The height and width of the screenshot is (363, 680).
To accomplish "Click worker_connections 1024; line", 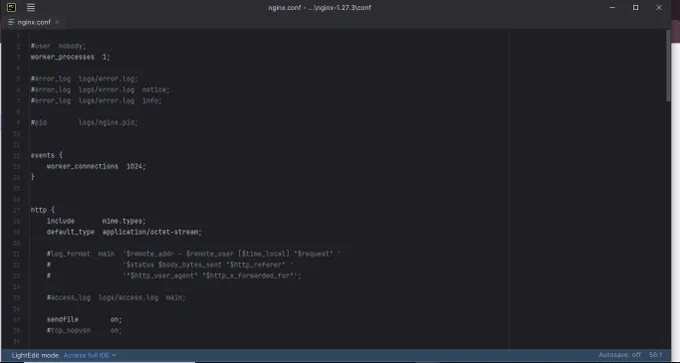I will [96, 166].
